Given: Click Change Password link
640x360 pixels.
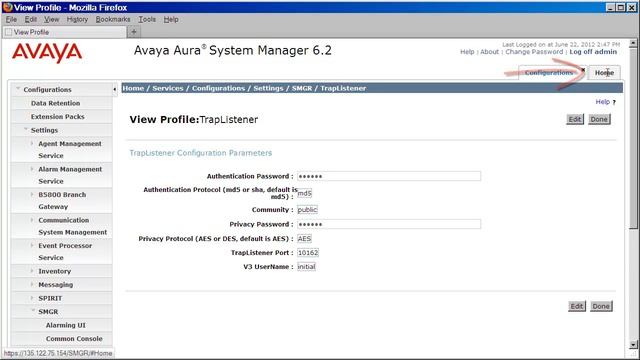Looking at the screenshot, I should point(534,52).
